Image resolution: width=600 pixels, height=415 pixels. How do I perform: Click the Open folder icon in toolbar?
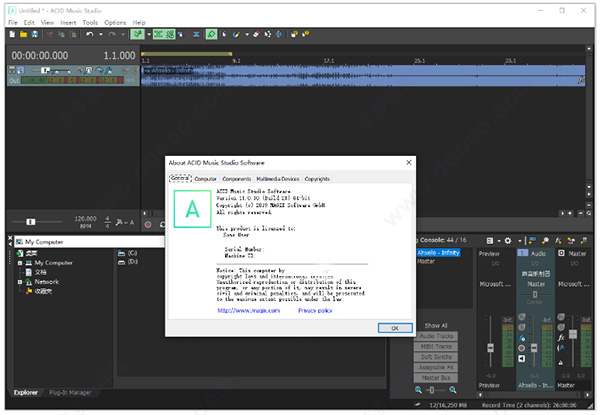click(23, 34)
